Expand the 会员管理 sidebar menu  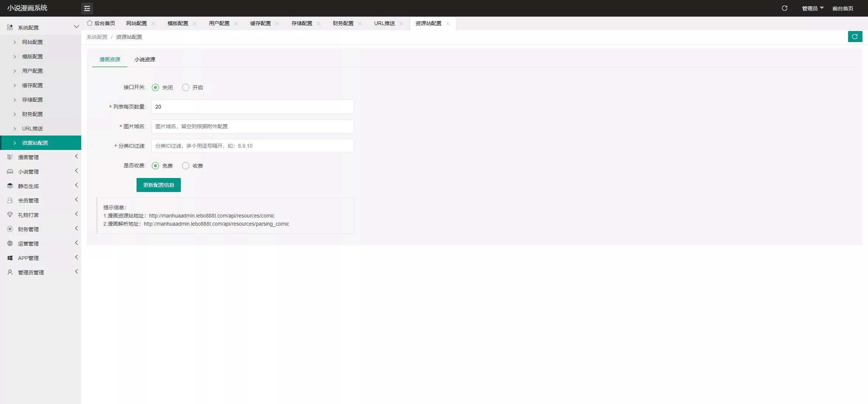(41, 200)
